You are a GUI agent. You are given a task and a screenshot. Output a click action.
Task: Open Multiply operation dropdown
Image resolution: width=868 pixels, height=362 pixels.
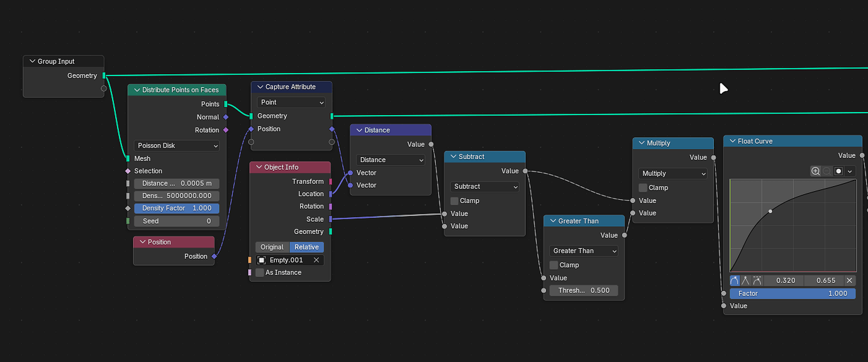673,173
